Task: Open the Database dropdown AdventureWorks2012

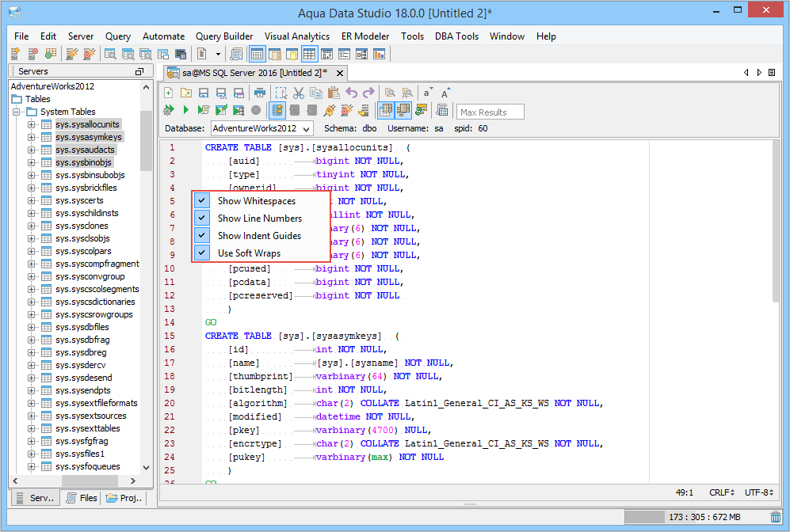Action: [261, 128]
